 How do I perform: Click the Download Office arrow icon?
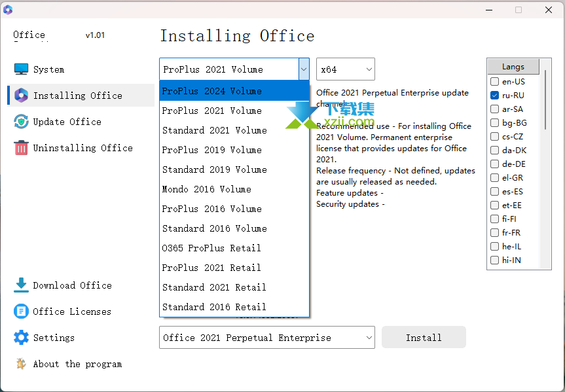[21, 285]
